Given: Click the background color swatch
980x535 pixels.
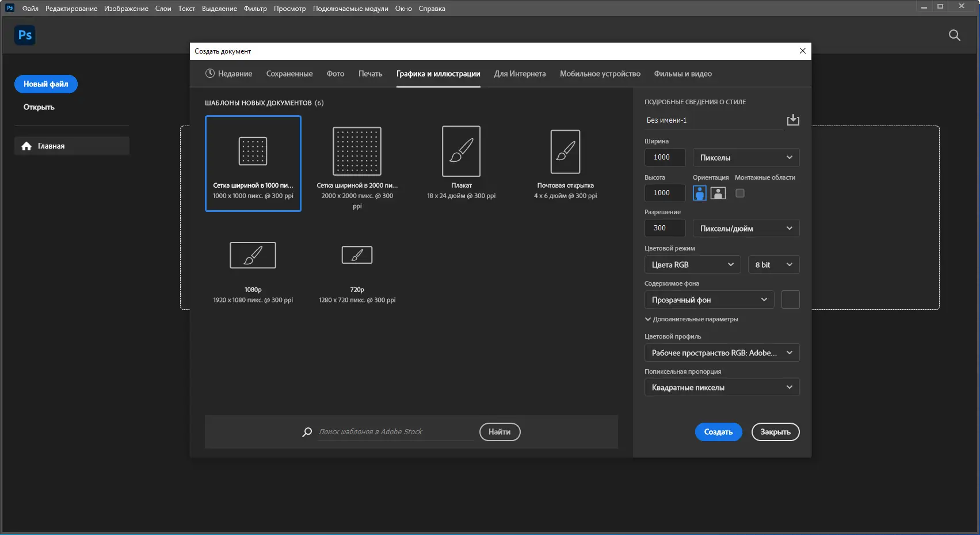Looking at the screenshot, I should (x=790, y=299).
